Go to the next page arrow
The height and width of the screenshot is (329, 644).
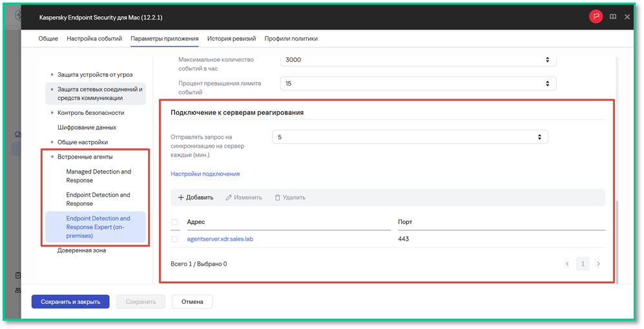(598, 264)
